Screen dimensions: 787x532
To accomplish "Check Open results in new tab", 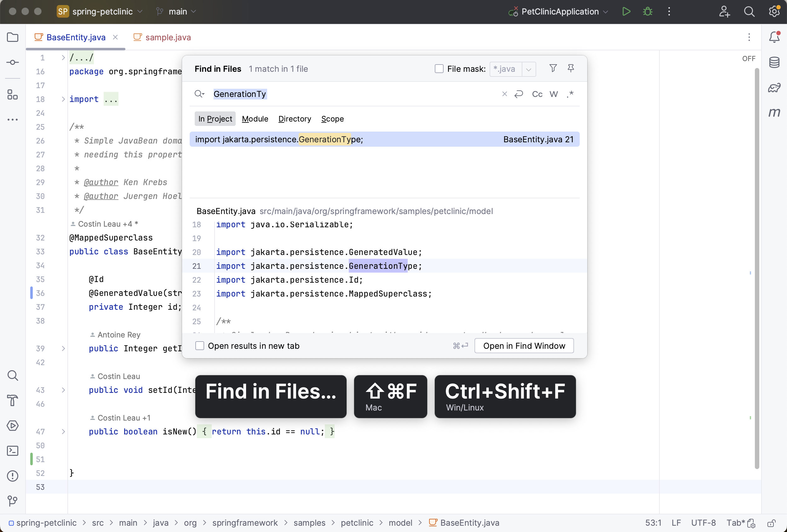I will (x=200, y=346).
